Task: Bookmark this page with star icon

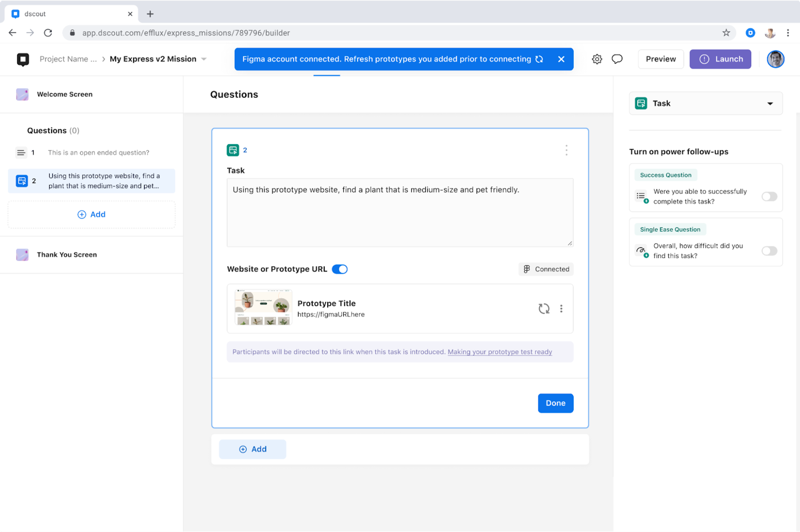Action: tap(726, 33)
